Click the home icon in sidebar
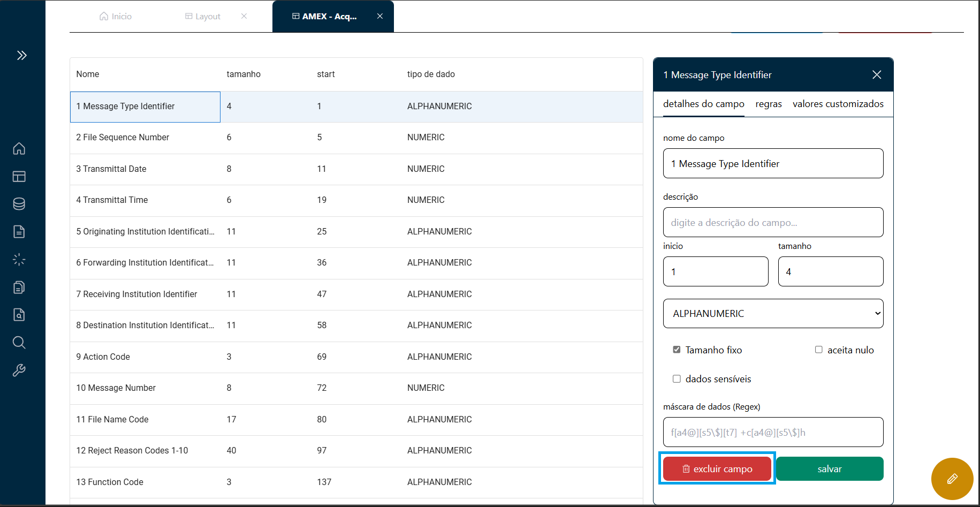Viewport: 980px width, 507px height. [x=19, y=148]
